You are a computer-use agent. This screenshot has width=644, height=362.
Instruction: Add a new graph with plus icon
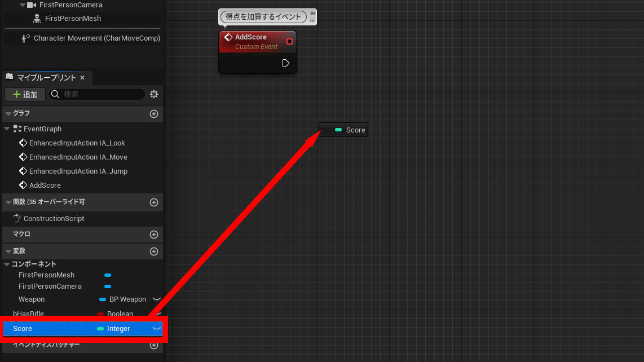(x=154, y=114)
